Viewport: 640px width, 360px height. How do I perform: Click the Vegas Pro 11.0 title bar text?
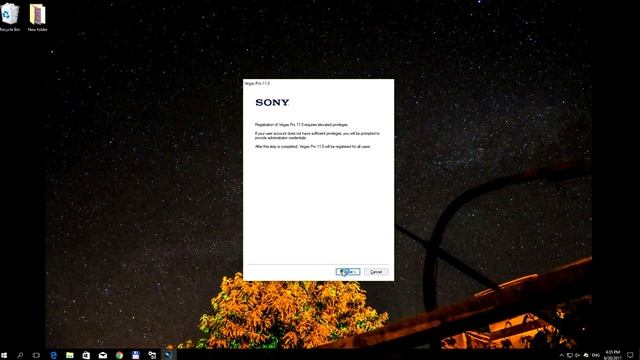coord(257,83)
